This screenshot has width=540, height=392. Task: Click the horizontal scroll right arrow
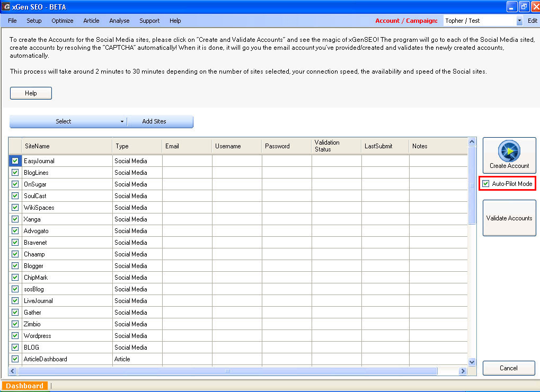pos(463,371)
